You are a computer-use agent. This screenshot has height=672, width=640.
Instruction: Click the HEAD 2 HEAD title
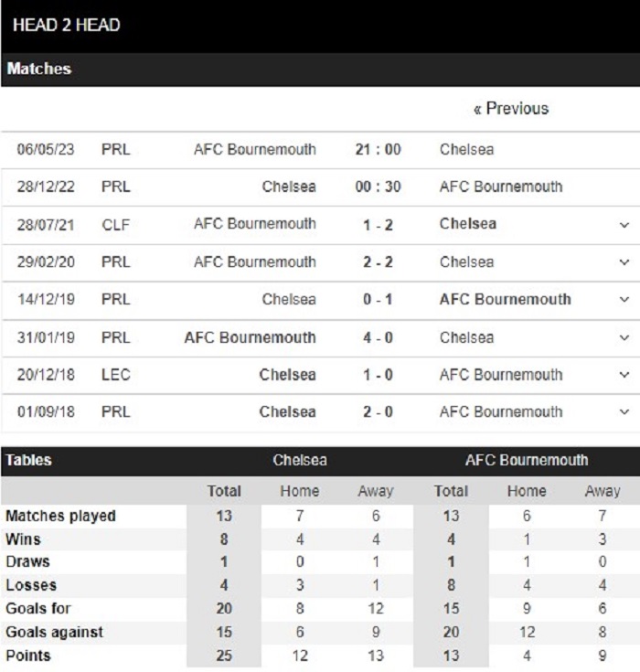click(x=67, y=25)
